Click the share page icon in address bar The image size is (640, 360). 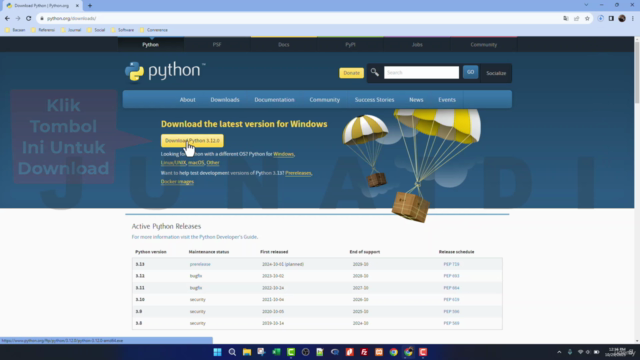click(576, 18)
